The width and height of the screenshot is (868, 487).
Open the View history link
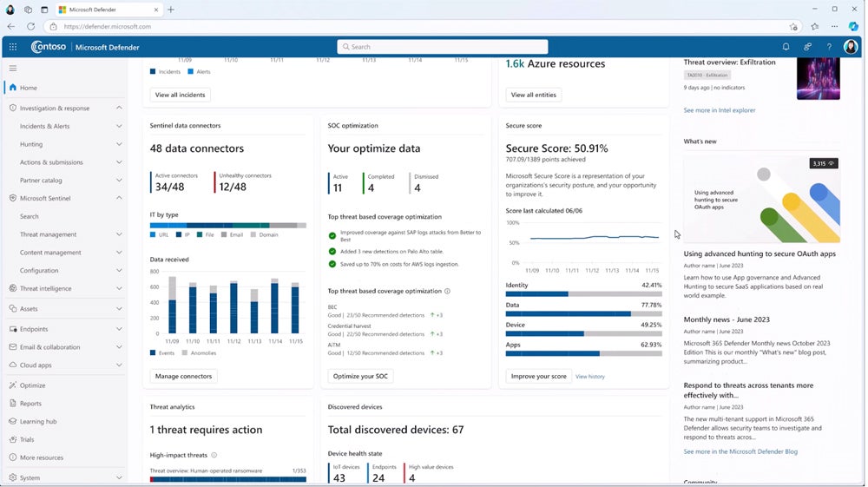[590, 377]
